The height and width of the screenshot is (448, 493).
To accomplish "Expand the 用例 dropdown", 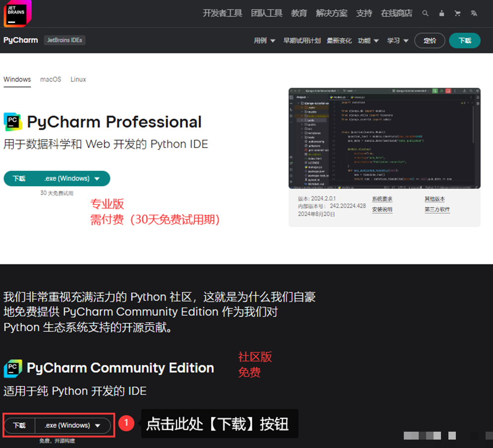I will 265,41.
